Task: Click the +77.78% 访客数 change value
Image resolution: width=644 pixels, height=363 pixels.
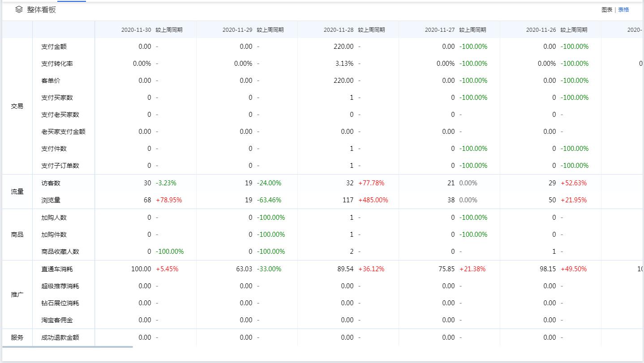Action: pos(371,183)
